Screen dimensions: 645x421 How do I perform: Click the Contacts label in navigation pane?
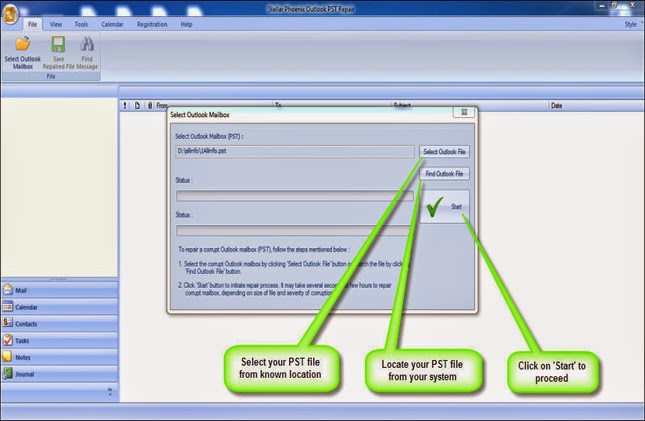[26, 324]
